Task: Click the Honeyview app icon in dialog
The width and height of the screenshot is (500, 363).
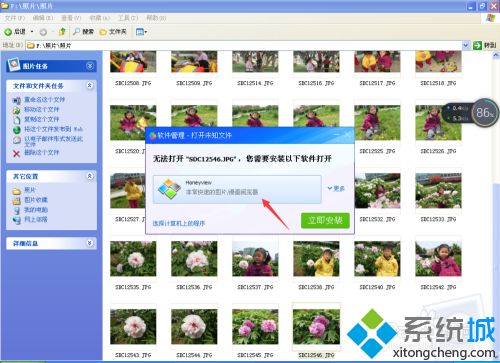Action: tap(169, 189)
